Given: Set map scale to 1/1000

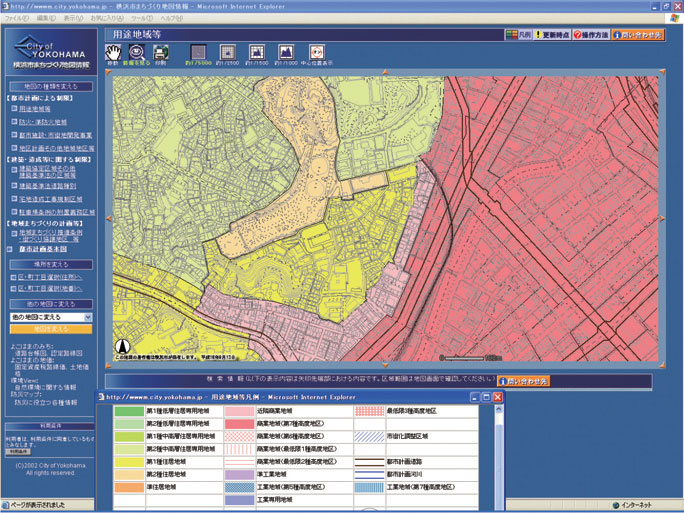Looking at the screenshot, I should (286, 51).
